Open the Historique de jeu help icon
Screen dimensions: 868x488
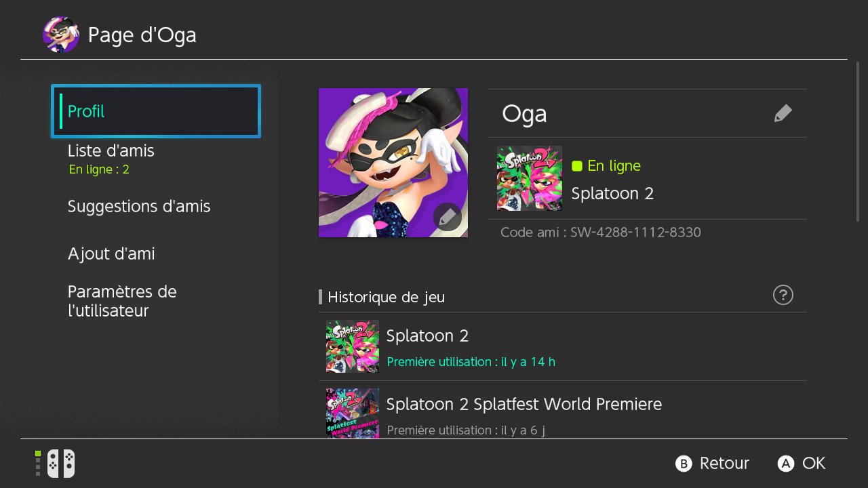tap(783, 295)
